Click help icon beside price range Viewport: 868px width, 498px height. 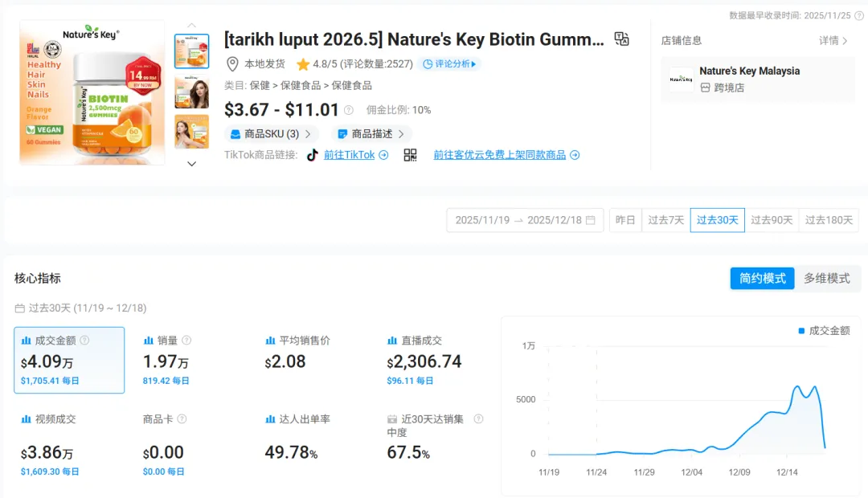click(x=349, y=111)
